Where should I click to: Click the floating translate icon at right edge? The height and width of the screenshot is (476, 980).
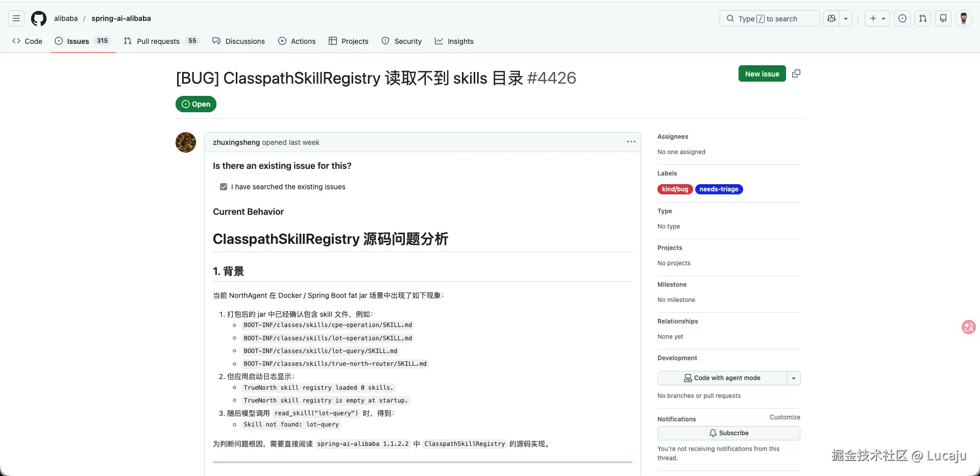pos(969,327)
